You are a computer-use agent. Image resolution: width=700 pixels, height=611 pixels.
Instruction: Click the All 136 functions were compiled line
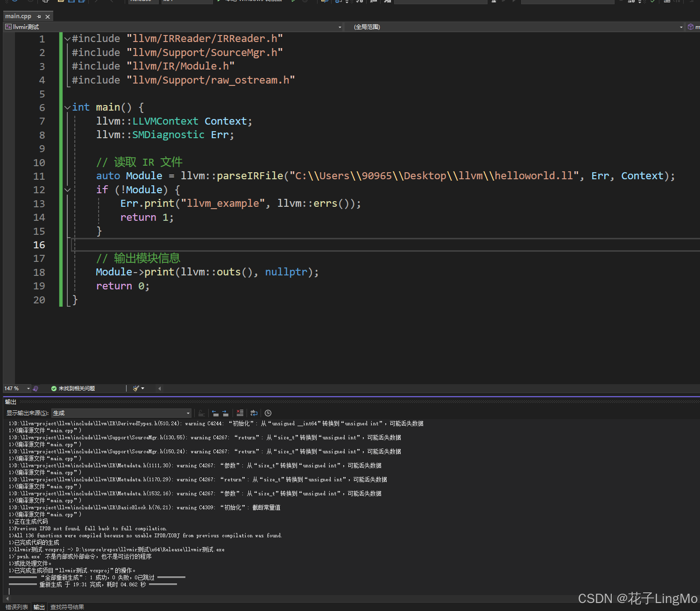tap(145, 536)
